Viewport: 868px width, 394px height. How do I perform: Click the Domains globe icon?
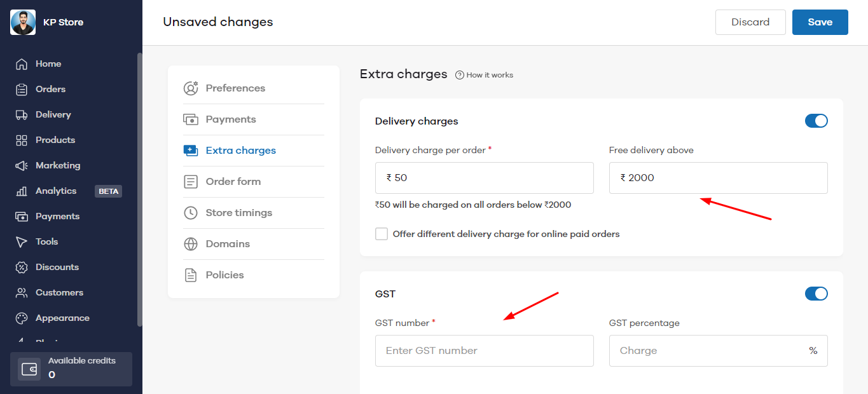click(x=191, y=244)
